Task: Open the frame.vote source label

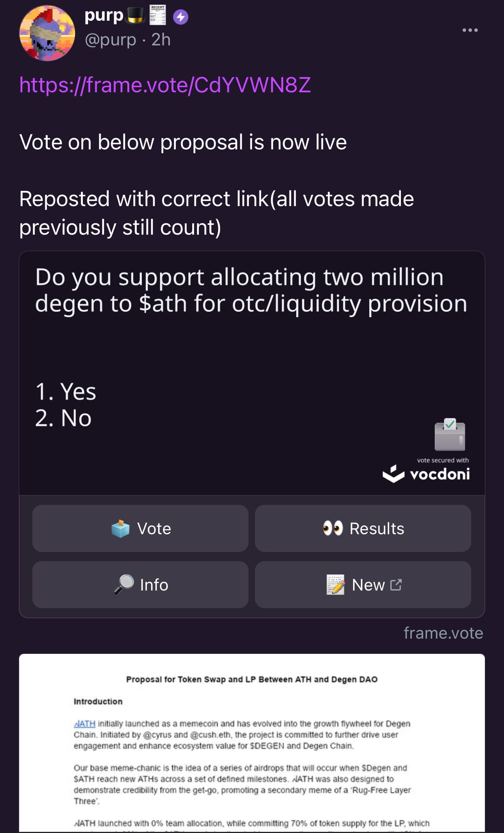Action: pos(443,633)
